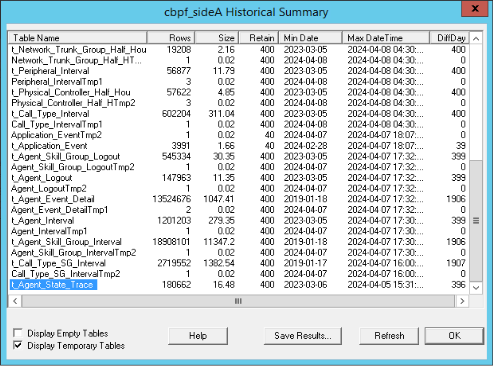Select the t_Agent_Skill_Group_Logout row

pyautogui.click(x=239, y=156)
